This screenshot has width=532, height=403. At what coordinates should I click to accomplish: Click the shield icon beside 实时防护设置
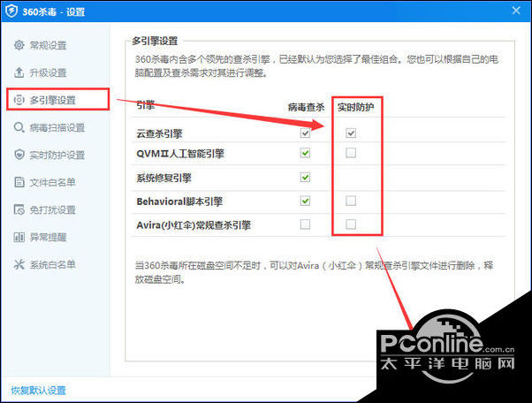click(19, 155)
